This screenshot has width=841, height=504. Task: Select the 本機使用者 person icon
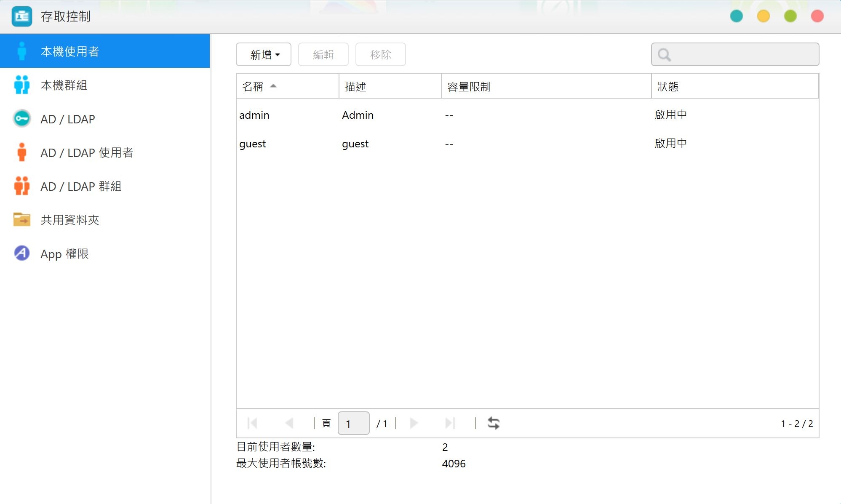coord(22,51)
